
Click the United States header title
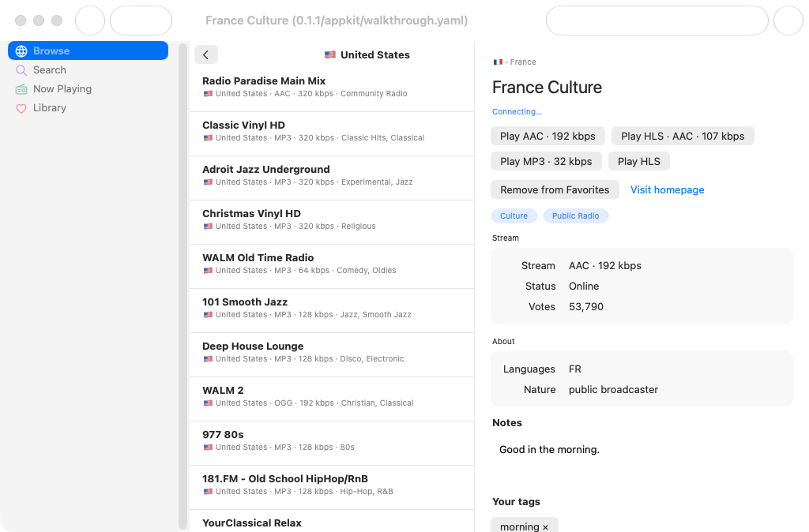pyautogui.click(x=375, y=54)
